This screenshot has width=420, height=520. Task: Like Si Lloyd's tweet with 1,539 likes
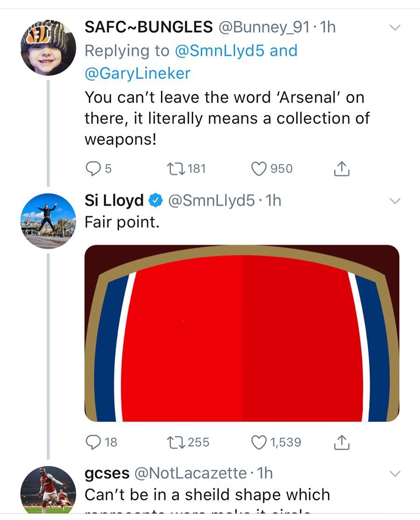(x=259, y=442)
